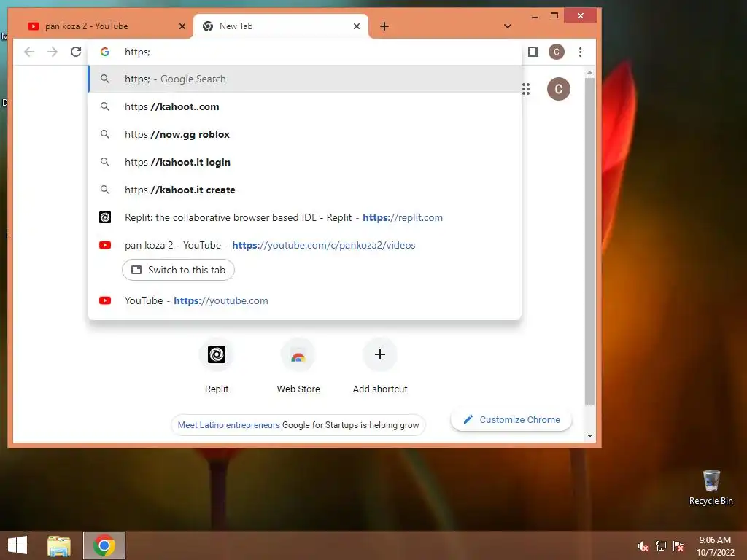Open the Web Store shortcut tile
Screen dimensions: 747x560
(298, 366)
